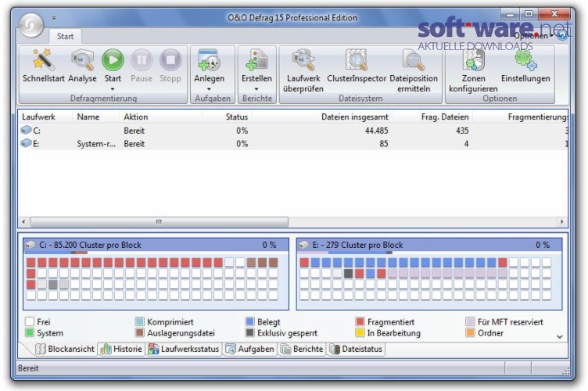Click the green Start defragmentation button
Viewport: 588px width, 391px height.
[113, 60]
